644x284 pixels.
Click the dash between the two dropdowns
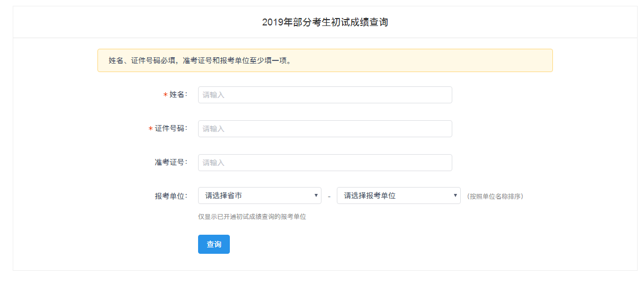(329, 197)
